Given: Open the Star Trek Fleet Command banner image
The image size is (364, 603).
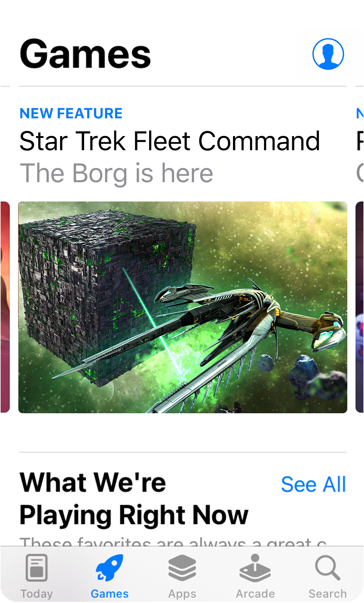Looking at the screenshot, I should 183,307.
